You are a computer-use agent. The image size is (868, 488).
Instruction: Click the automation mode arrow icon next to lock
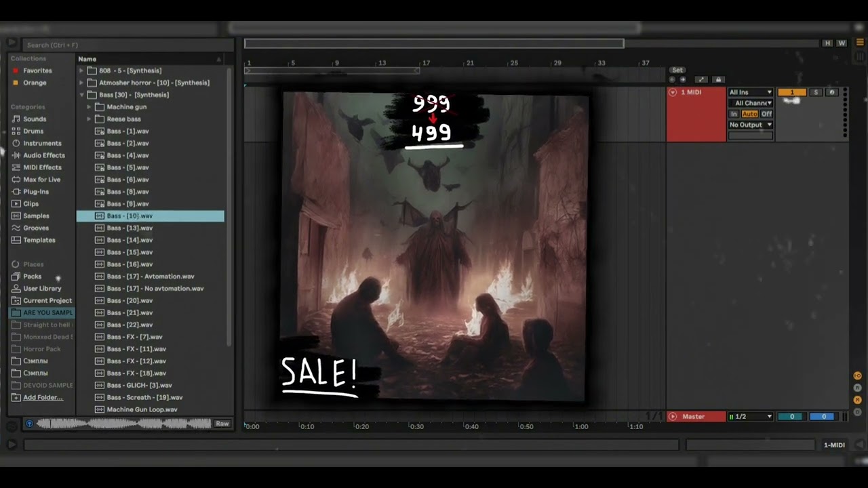702,80
